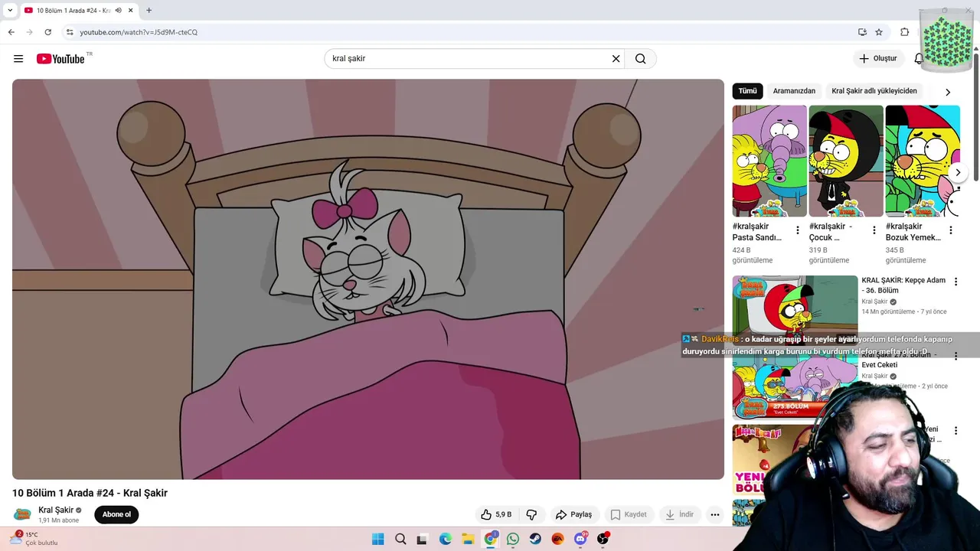This screenshot has width=980, height=551.
Task: Open Windows taskbar search
Action: coord(400,539)
